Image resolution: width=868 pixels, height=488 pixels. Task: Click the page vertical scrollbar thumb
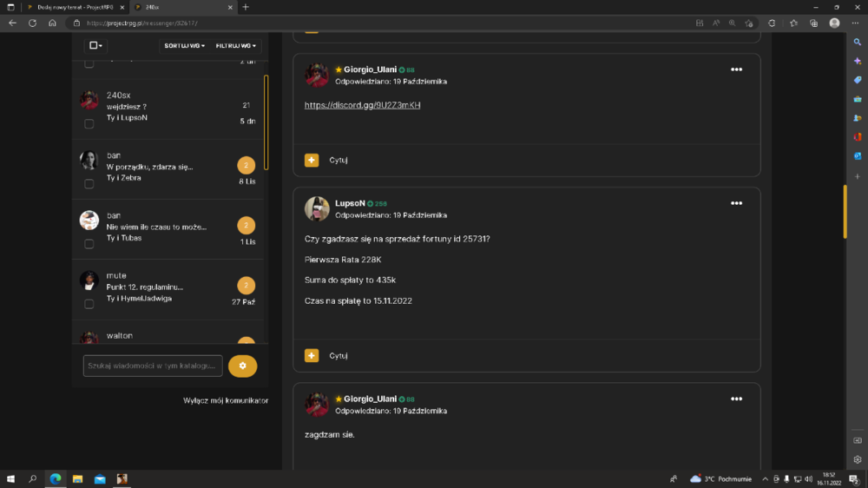(845, 212)
